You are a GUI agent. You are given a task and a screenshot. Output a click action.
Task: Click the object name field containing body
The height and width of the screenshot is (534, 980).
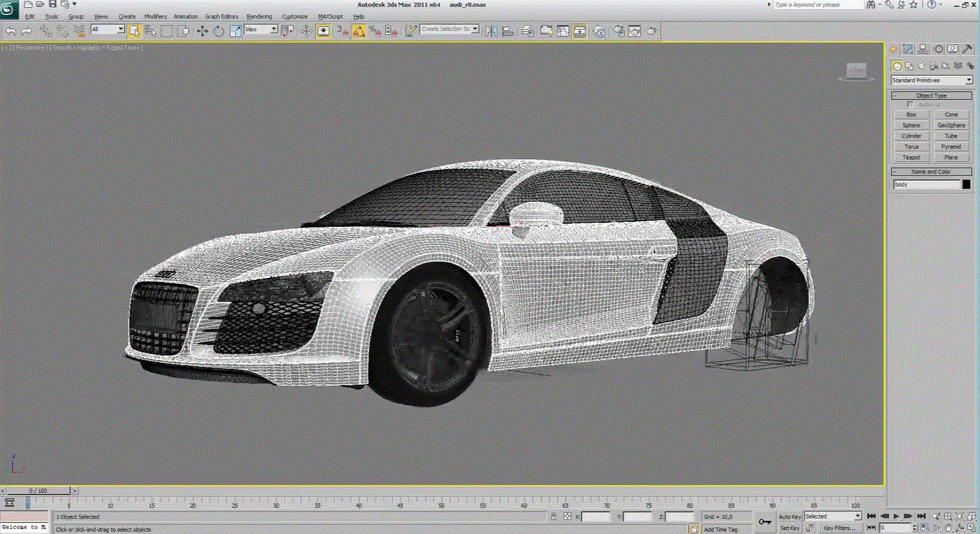pyautogui.click(x=927, y=185)
